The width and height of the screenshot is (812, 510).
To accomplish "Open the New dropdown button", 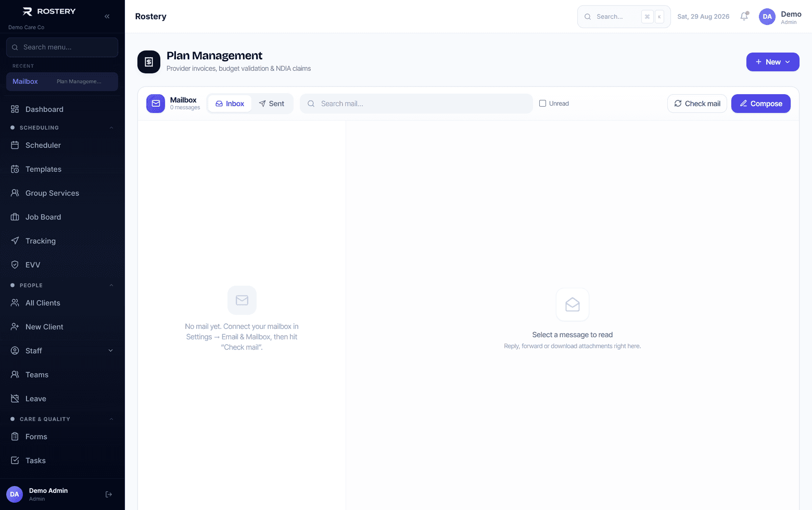I will (x=772, y=62).
